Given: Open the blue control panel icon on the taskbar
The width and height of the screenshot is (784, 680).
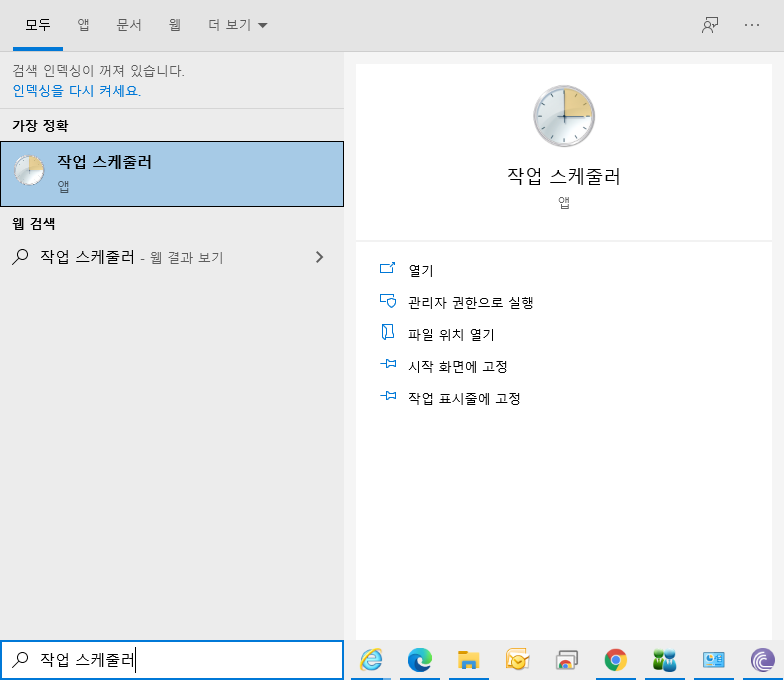Looking at the screenshot, I should point(714,660).
